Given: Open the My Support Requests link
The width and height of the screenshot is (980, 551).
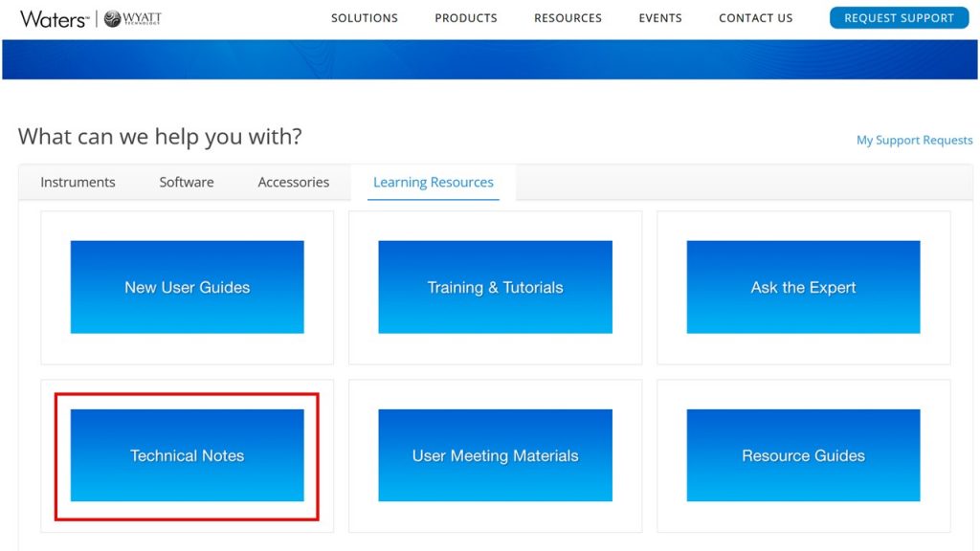Looking at the screenshot, I should pos(914,141).
